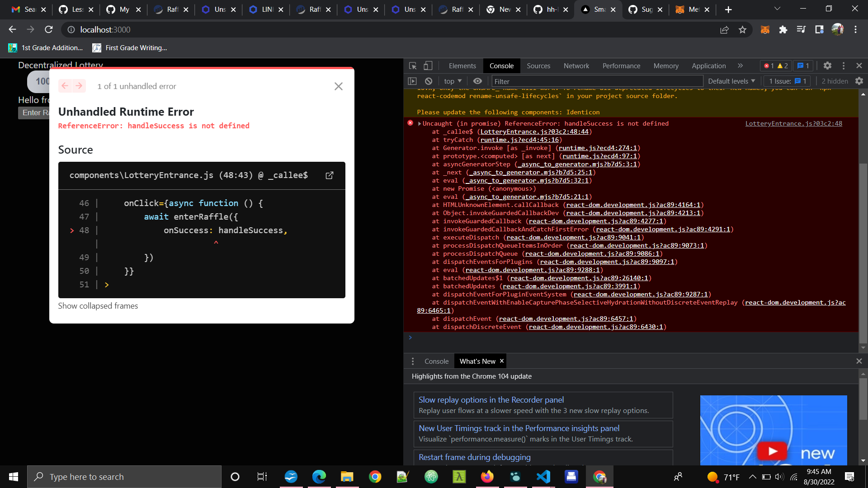Open the MetaMask extension
The height and width of the screenshot is (488, 868).
pos(765,29)
